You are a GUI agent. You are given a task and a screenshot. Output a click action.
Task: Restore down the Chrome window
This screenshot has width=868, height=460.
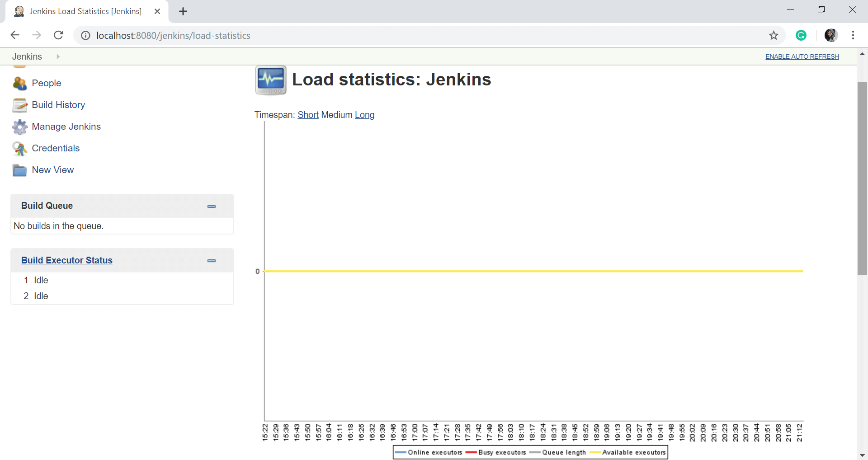(x=821, y=10)
